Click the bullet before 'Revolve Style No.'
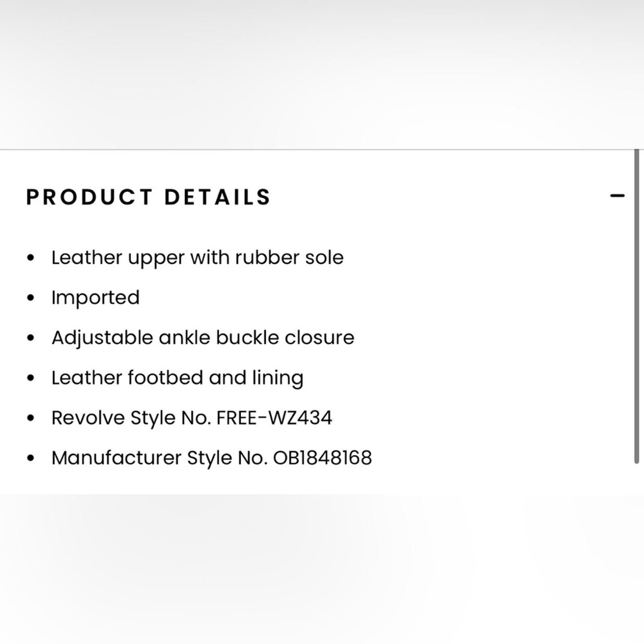Screen dimensions: 644x644 [31, 418]
